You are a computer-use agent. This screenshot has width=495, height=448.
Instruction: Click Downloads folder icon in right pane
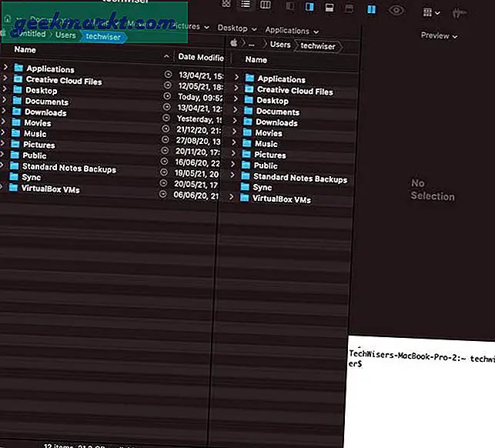coord(248,121)
